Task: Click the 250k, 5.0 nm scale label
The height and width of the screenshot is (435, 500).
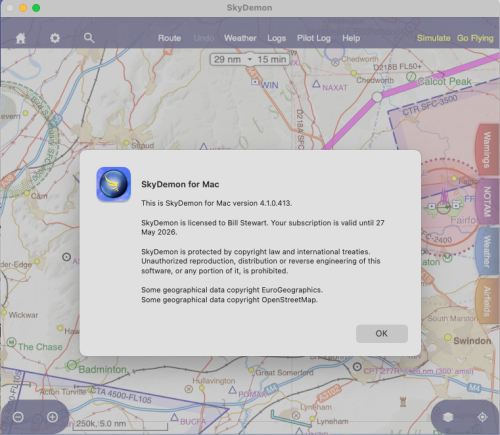Action: click(x=101, y=424)
